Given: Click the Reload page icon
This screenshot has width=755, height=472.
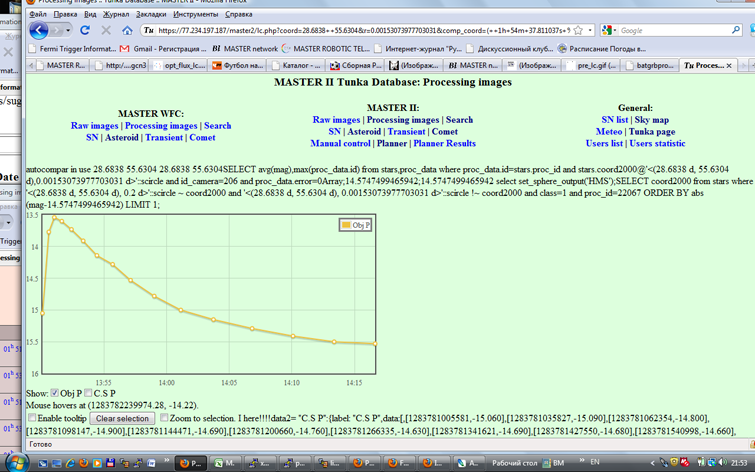Looking at the screenshot, I should coord(85,31).
